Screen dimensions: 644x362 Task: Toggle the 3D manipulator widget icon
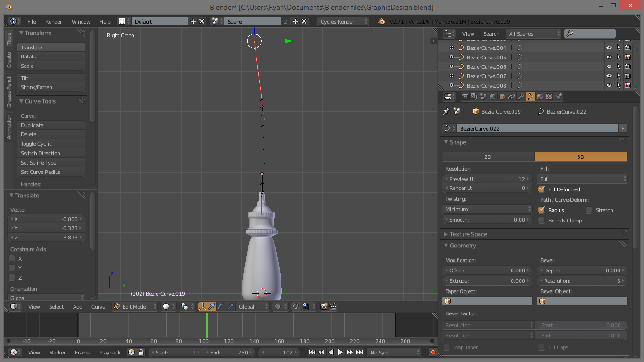pyautogui.click(x=203, y=306)
